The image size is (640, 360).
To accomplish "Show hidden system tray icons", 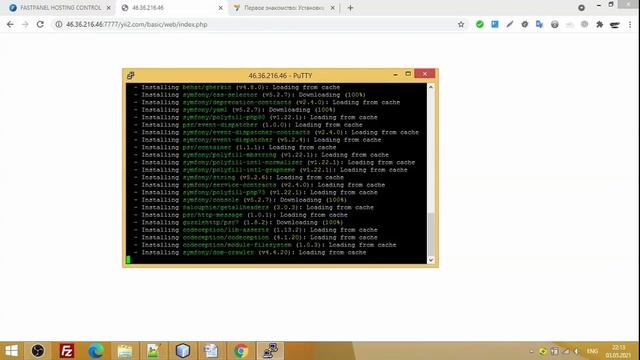I will point(531,351).
